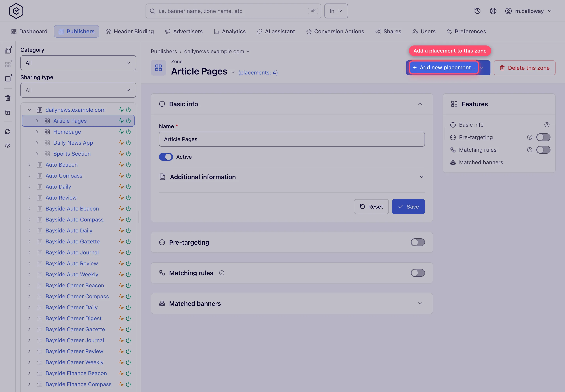Open the help lifebuoy icon
This screenshot has height=392, width=565.
(x=493, y=11)
